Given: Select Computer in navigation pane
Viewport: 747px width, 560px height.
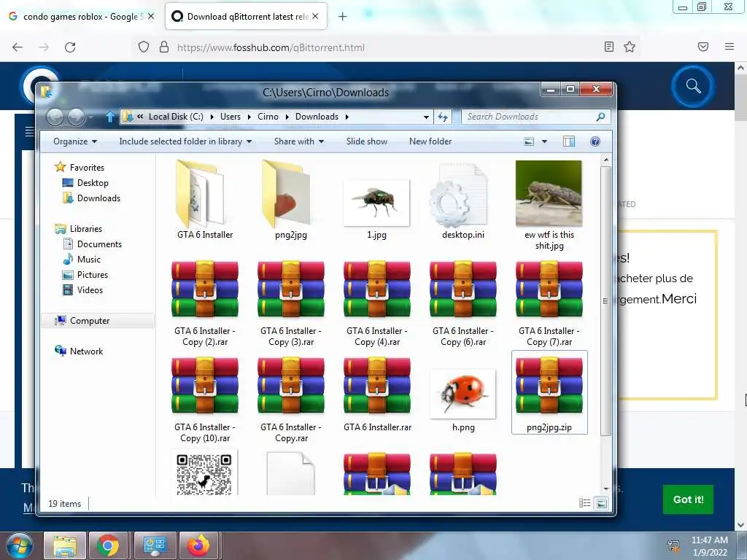Looking at the screenshot, I should click(98, 321).
